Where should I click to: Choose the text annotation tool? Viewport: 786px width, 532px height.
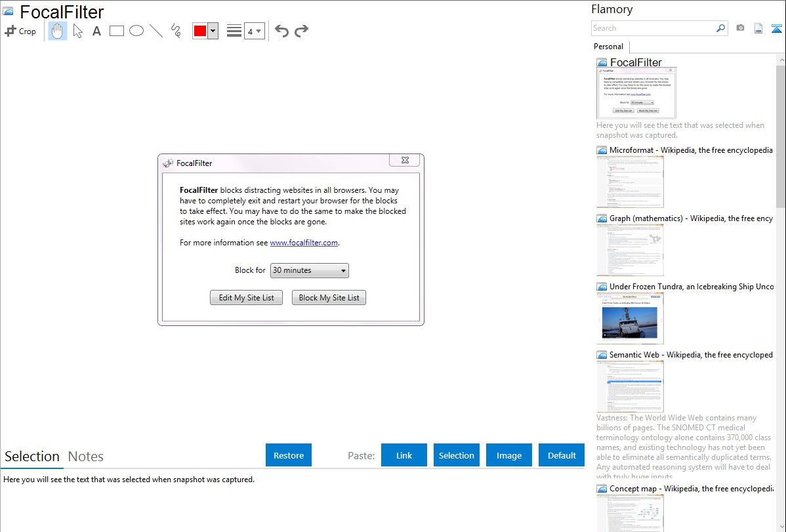[x=96, y=31]
